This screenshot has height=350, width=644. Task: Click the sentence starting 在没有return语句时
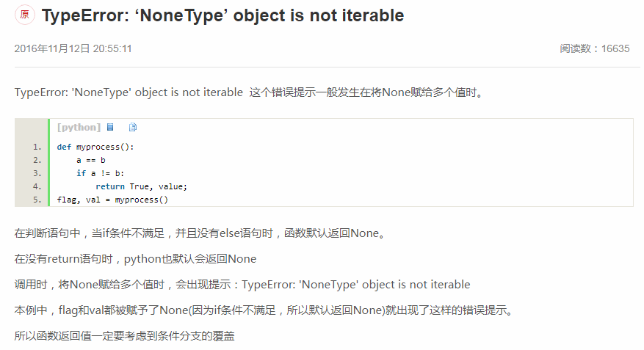[136, 259]
